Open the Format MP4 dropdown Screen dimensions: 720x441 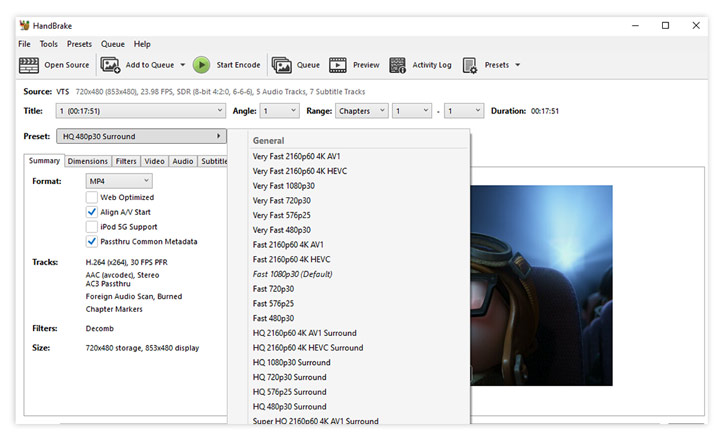pyautogui.click(x=119, y=181)
